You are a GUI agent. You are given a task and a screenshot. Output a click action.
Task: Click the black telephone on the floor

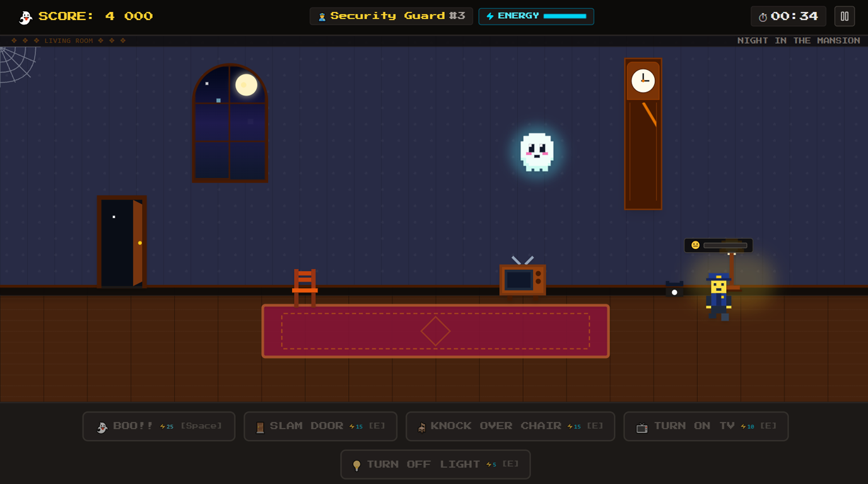click(x=674, y=289)
